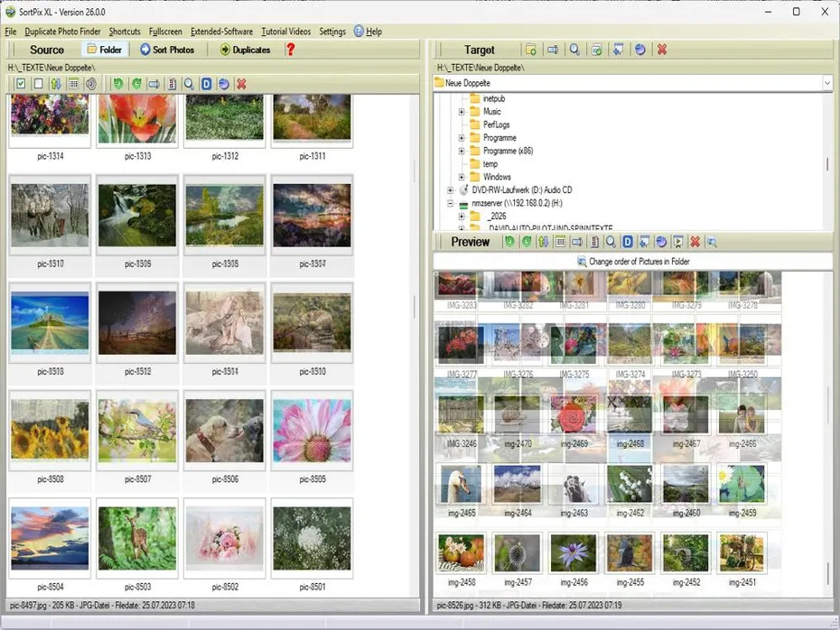Create a new folder from the Target toolbar

(531, 50)
